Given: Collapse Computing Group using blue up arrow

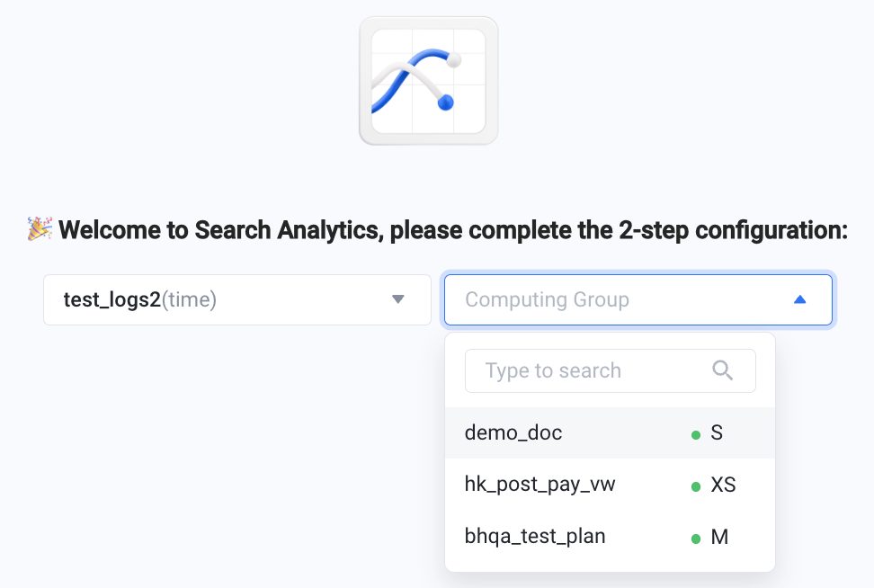Looking at the screenshot, I should coord(800,300).
